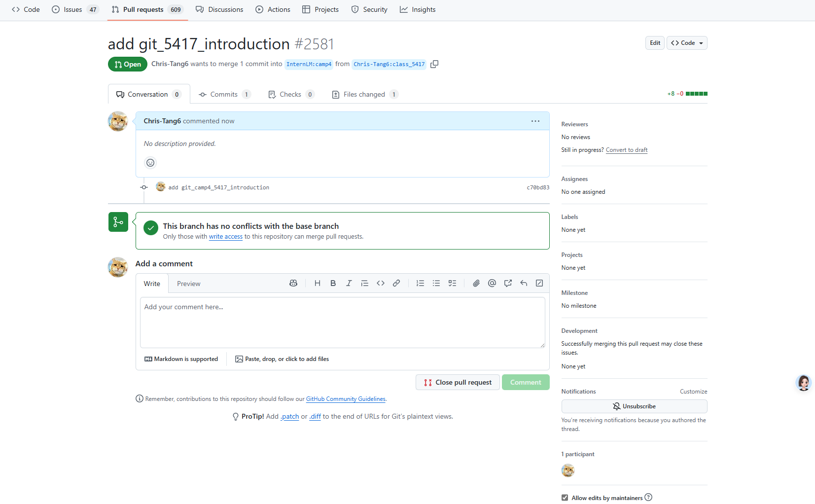Viewport: 815px width, 504px height.
Task: Apply italic formatting icon
Action: pyautogui.click(x=349, y=283)
